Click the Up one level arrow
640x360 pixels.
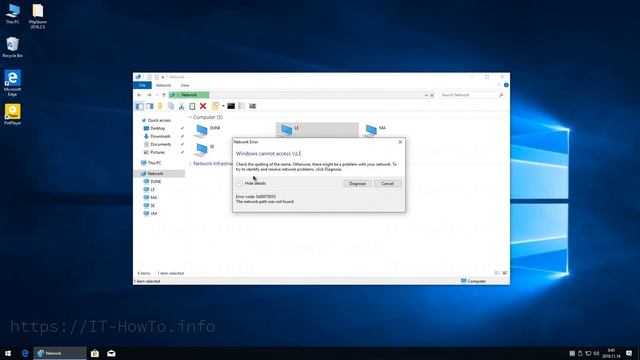point(164,95)
